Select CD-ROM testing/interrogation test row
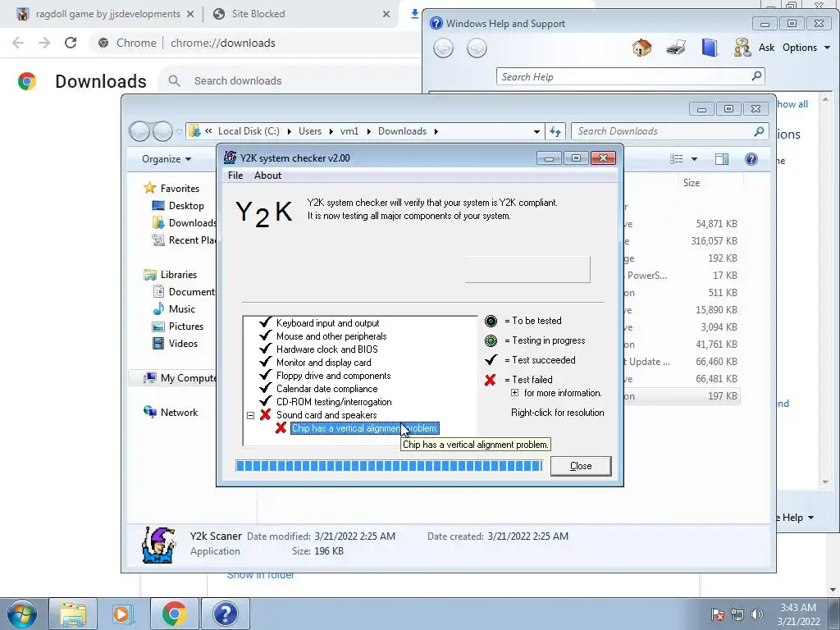Viewport: 840px width, 630px height. (334, 402)
